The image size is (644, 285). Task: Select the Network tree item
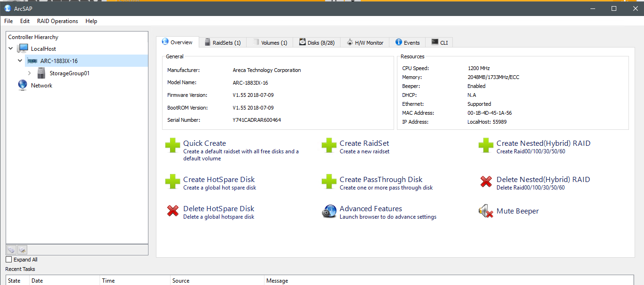coord(41,85)
